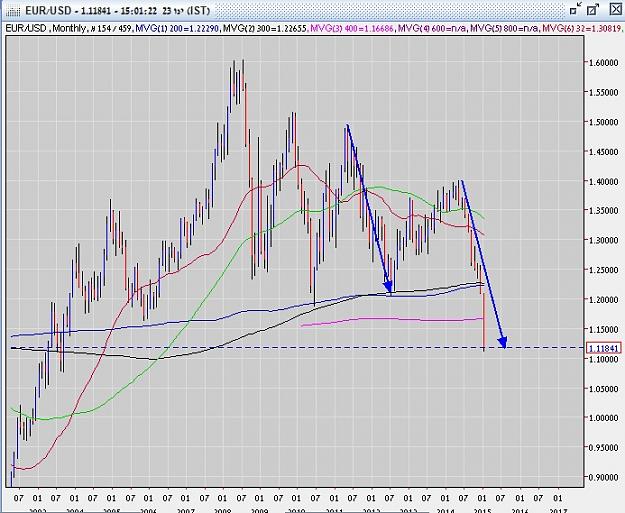Click the 1.55000 price axis label

tap(603, 92)
